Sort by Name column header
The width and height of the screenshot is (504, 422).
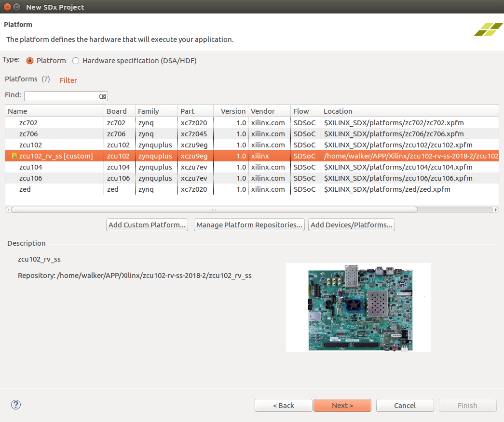(x=54, y=111)
